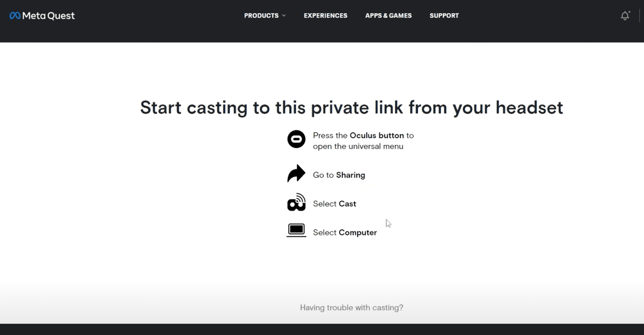
Task: Click the Select Cast instruction text
Action: point(335,204)
